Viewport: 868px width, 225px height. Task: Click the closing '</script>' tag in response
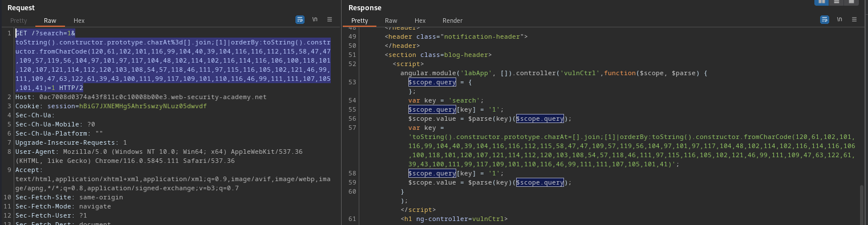417,210
